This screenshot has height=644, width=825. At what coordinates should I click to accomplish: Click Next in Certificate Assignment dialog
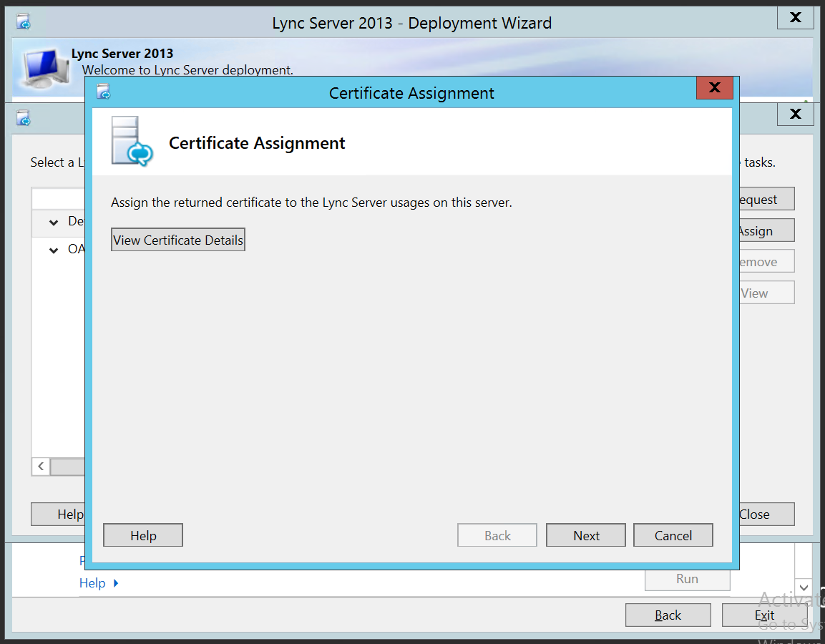coord(586,535)
